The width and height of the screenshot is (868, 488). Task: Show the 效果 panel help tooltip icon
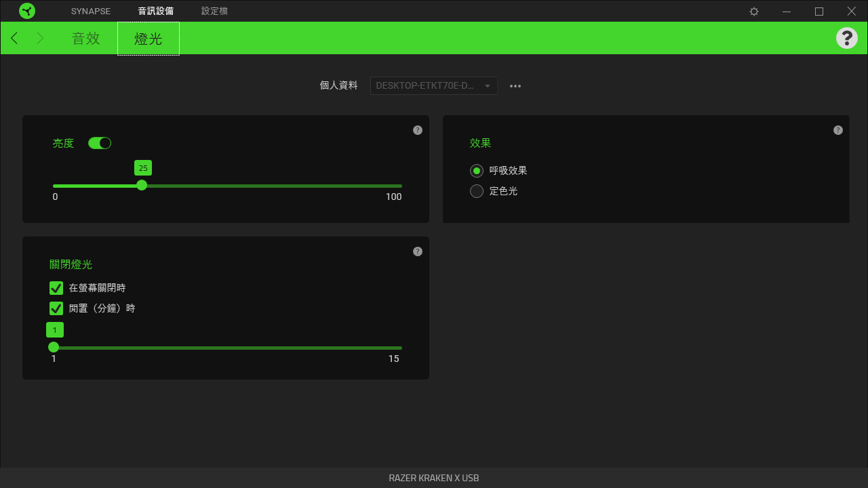[x=838, y=130]
